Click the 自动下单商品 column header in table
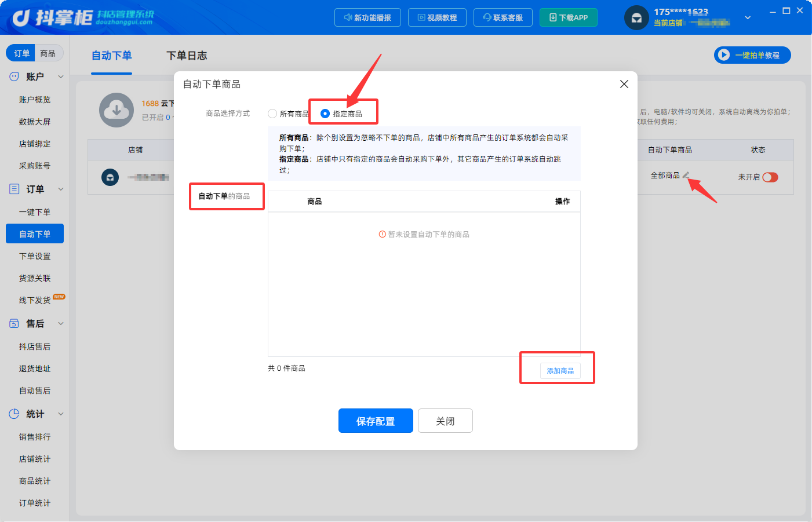Image resolution: width=812 pixels, height=522 pixels. pyautogui.click(x=670, y=150)
